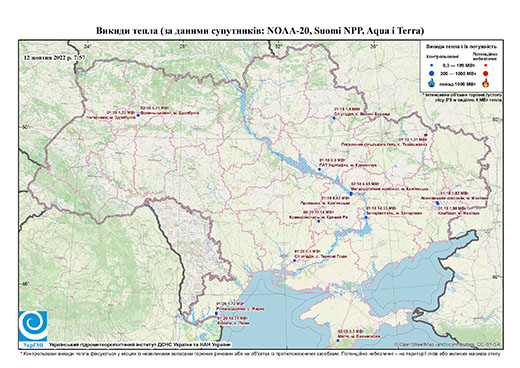Image resolution: width=520 pixels, height=368 pixels.
Task: Click the orange flame legend symbol
Action: point(486,83)
